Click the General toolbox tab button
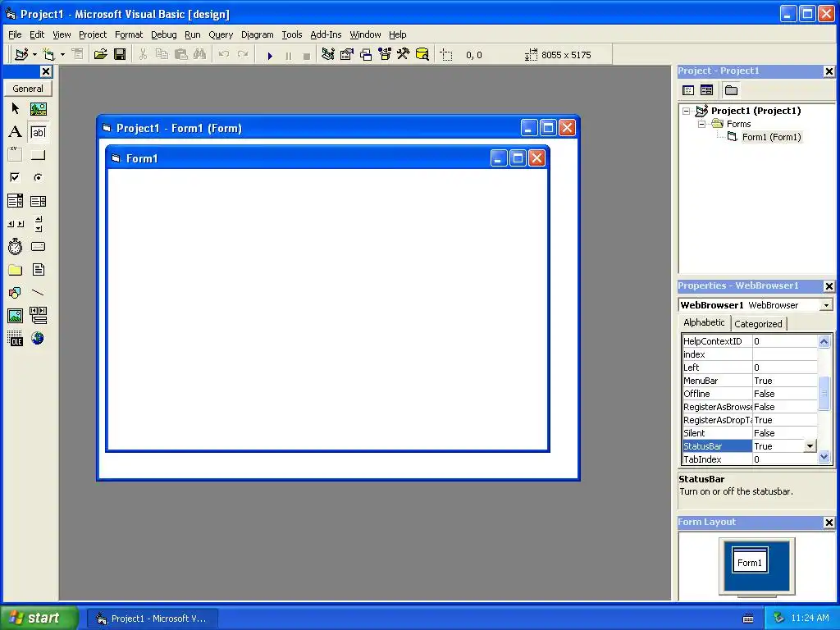Image resolution: width=840 pixels, height=630 pixels. [28, 89]
